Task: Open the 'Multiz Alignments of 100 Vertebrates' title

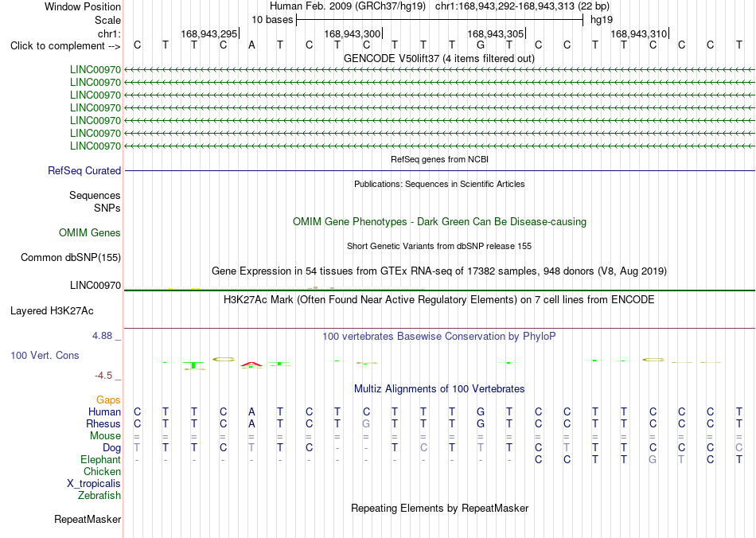Action: [x=439, y=388]
